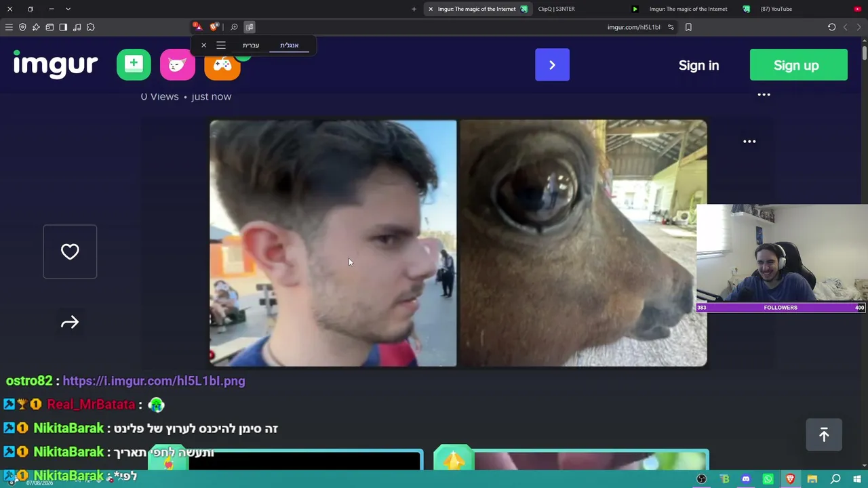Select the אנגלית translation tab
Screen dimensions: 868x488
[290, 45]
